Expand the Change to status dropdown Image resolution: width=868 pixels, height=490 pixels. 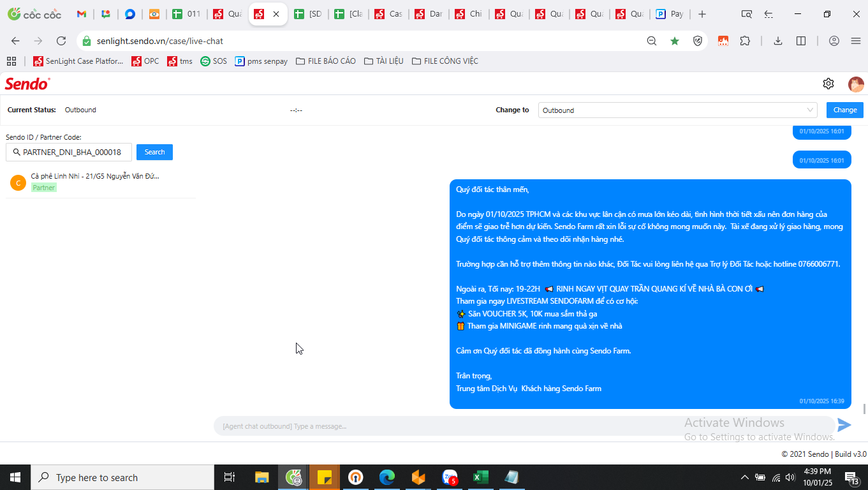pyautogui.click(x=678, y=110)
